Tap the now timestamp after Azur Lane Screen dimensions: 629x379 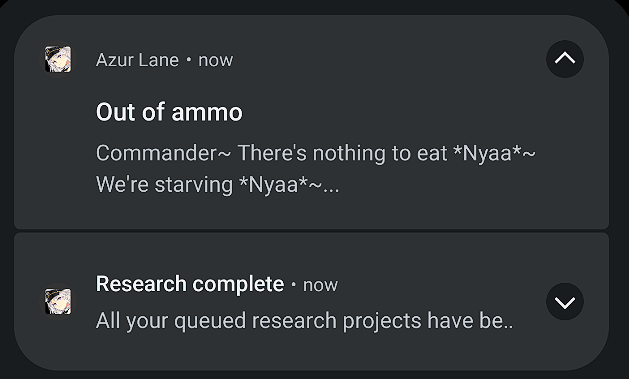coord(215,60)
